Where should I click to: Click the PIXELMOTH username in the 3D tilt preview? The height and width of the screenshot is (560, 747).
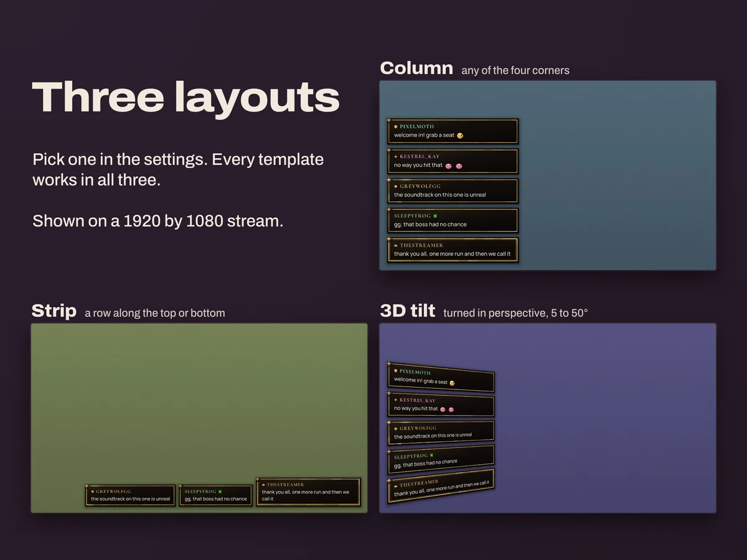point(415,372)
